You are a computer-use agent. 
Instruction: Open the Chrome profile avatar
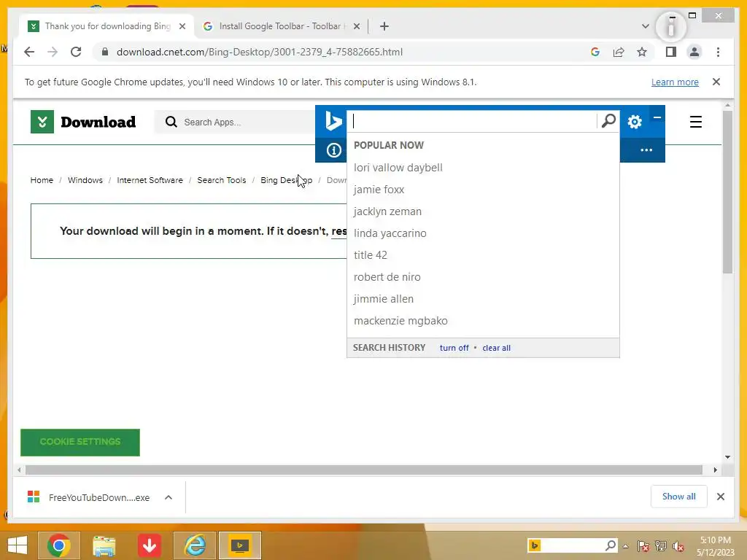[694, 52]
